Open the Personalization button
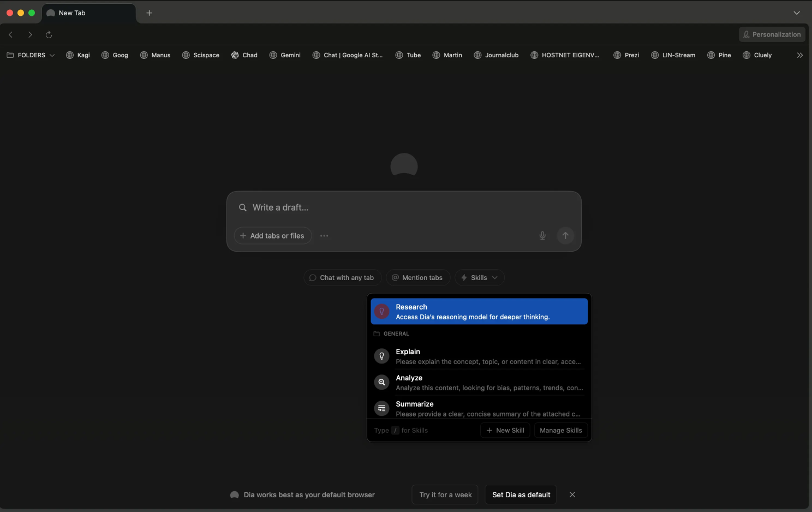Image resolution: width=812 pixels, height=512 pixels. click(x=772, y=34)
